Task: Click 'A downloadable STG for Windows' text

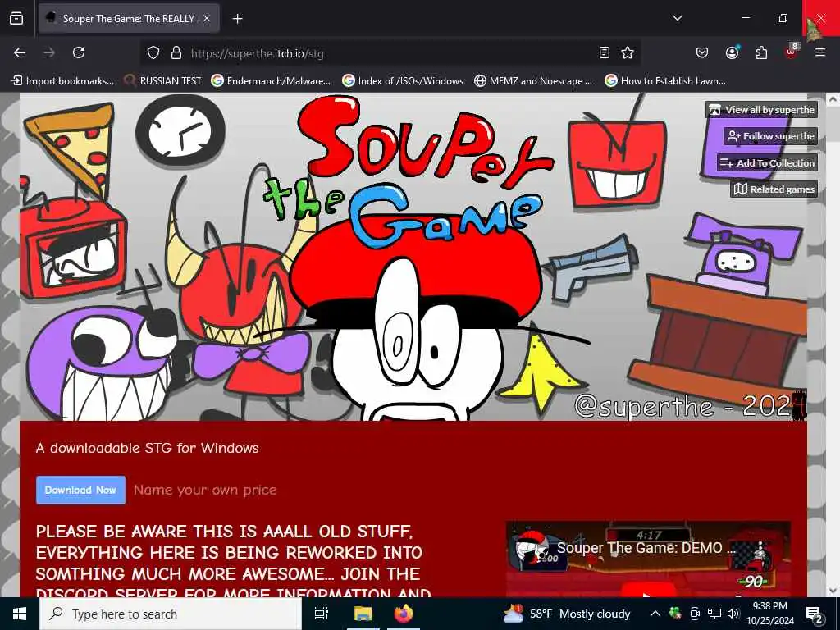Action: [x=148, y=448]
